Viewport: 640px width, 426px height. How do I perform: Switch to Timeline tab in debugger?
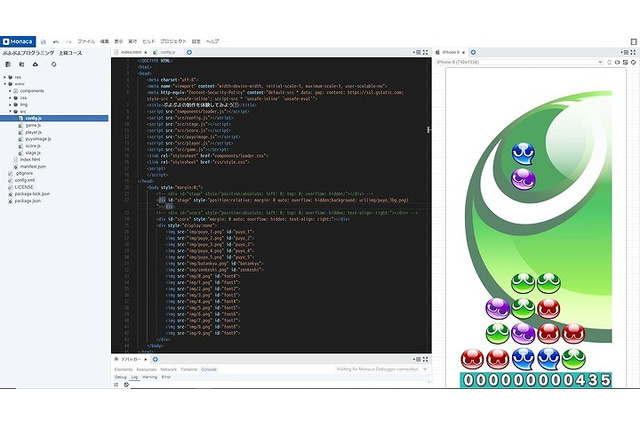click(x=189, y=370)
